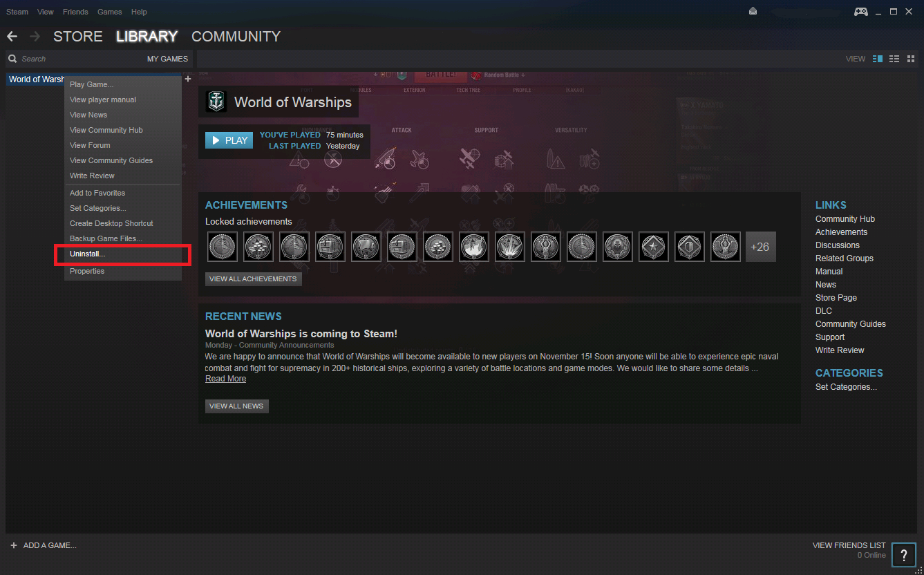Viewport: 924px width, 575px height.
Task: Choose View Community Hub in context menu
Action: (x=123, y=130)
